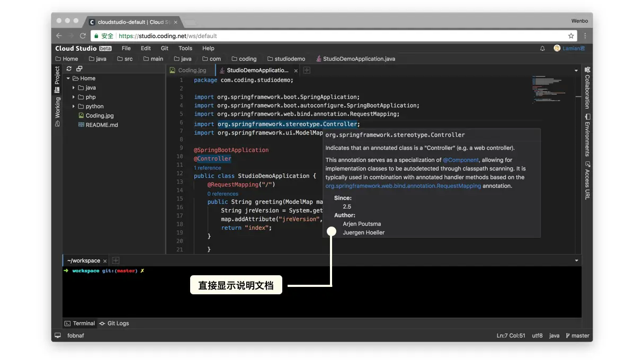Click the StudioDemoApplication.java breadcrumb
The height and width of the screenshot is (361, 644).
(x=355, y=59)
